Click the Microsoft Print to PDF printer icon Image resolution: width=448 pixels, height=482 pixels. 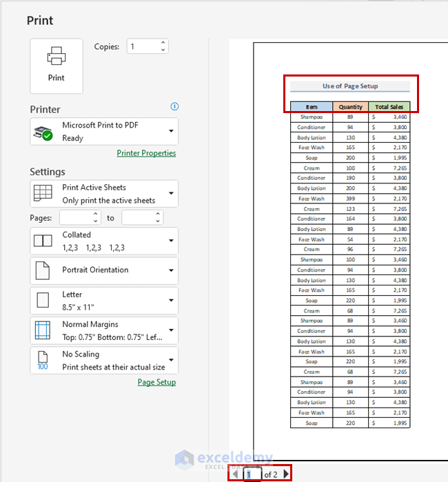point(43,133)
